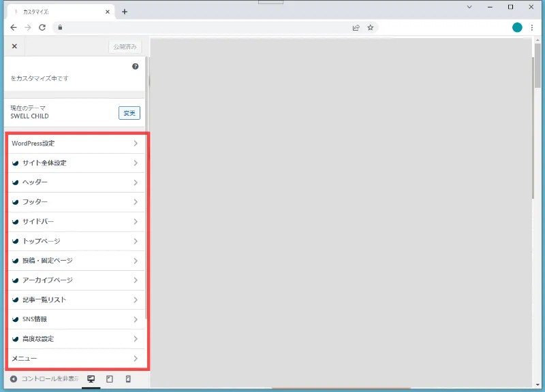Expand chevron beside メニュー

[x=136, y=359]
